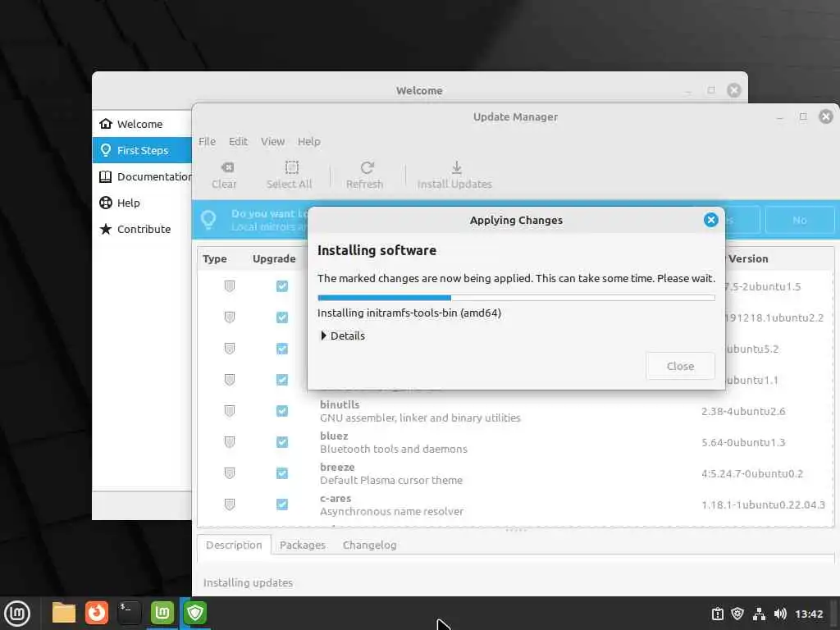Toggle upgrade checkbox in the ubuntu1.1 row

[x=282, y=379]
